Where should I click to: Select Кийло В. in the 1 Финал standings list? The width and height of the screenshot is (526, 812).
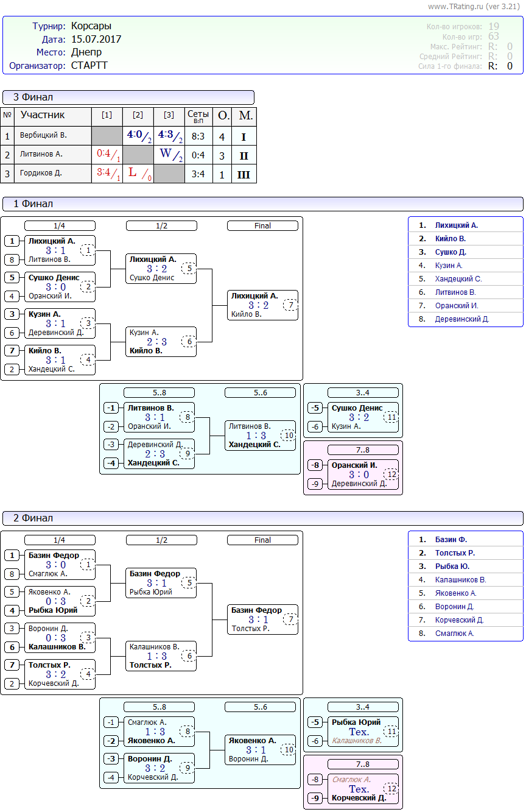[451, 239]
